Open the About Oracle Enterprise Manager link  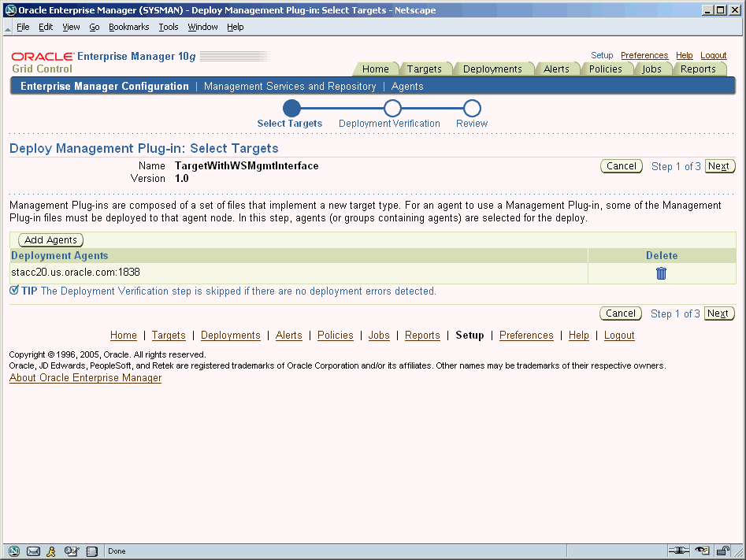pyautogui.click(x=85, y=378)
